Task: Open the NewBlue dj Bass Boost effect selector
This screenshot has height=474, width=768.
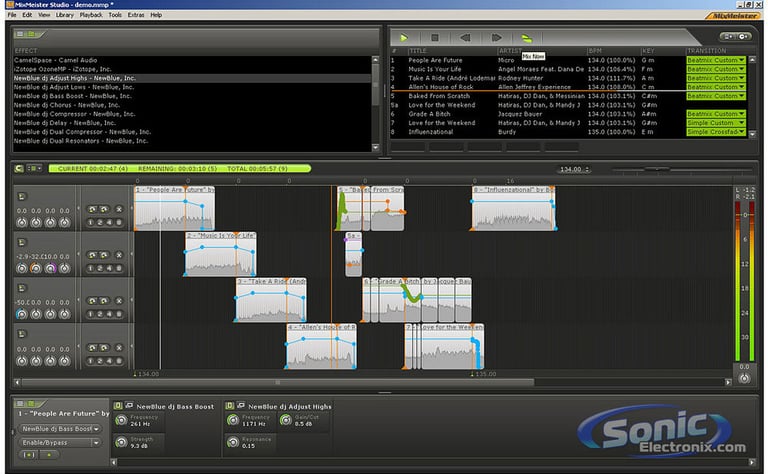Action: click(x=61, y=428)
